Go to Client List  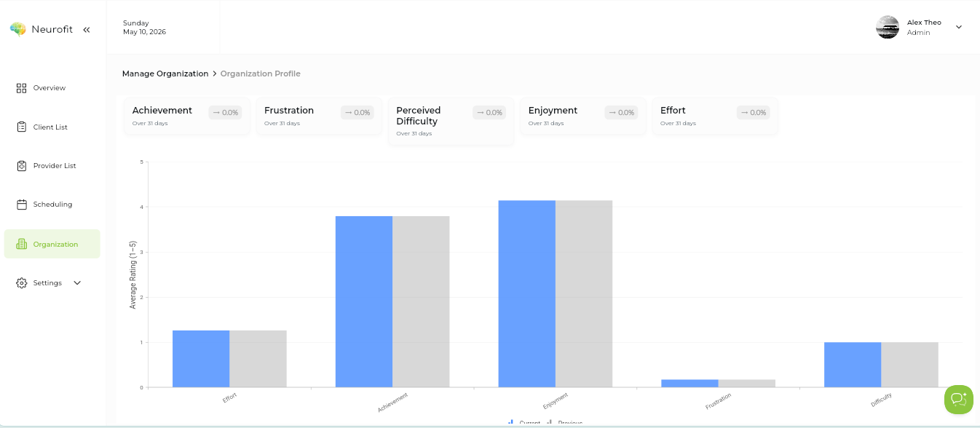(52, 127)
